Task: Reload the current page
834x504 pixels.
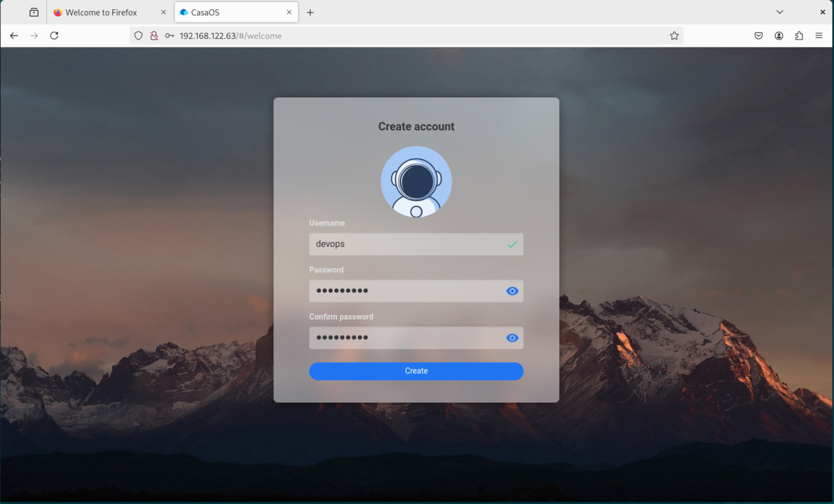Action: tap(54, 36)
